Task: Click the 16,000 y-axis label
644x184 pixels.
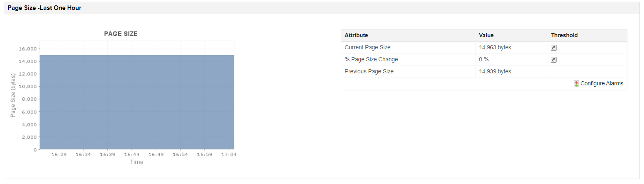Action: 28,49
